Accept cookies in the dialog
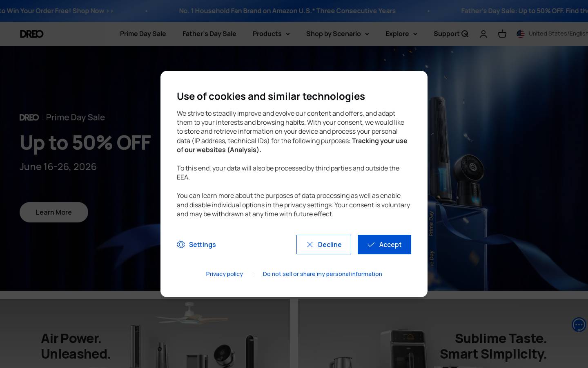 pyautogui.click(x=384, y=245)
